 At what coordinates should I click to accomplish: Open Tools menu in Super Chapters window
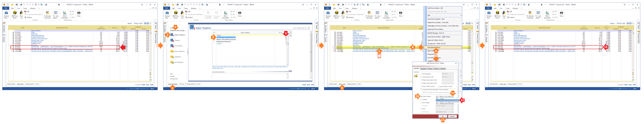[x=186, y=8]
